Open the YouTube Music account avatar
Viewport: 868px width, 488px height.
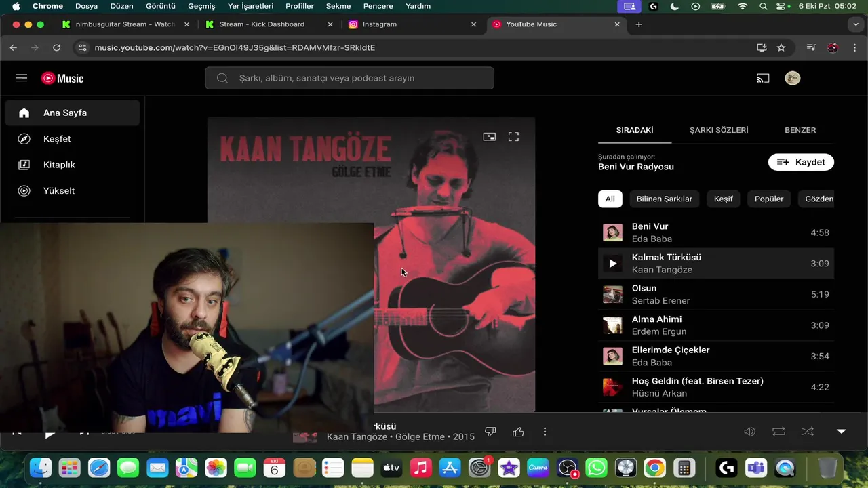pyautogui.click(x=792, y=78)
